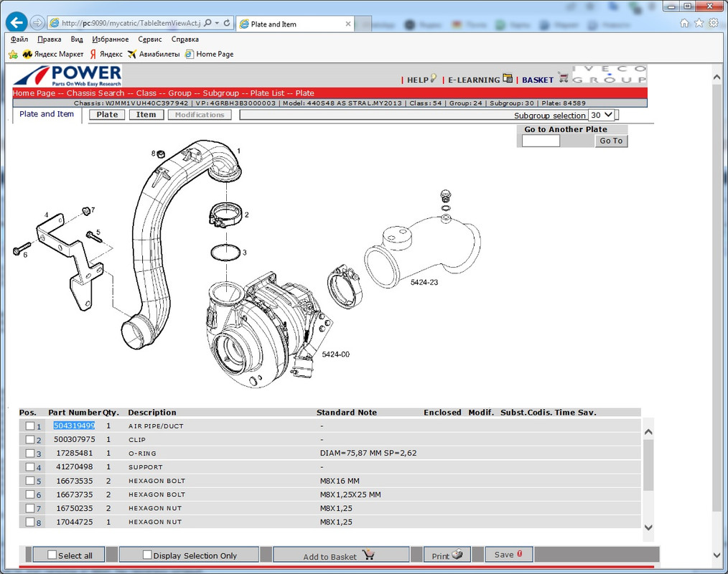Viewport: 728px width, 574px height.
Task: Check the box for position 3 O-RING
Action: point(30,453)
